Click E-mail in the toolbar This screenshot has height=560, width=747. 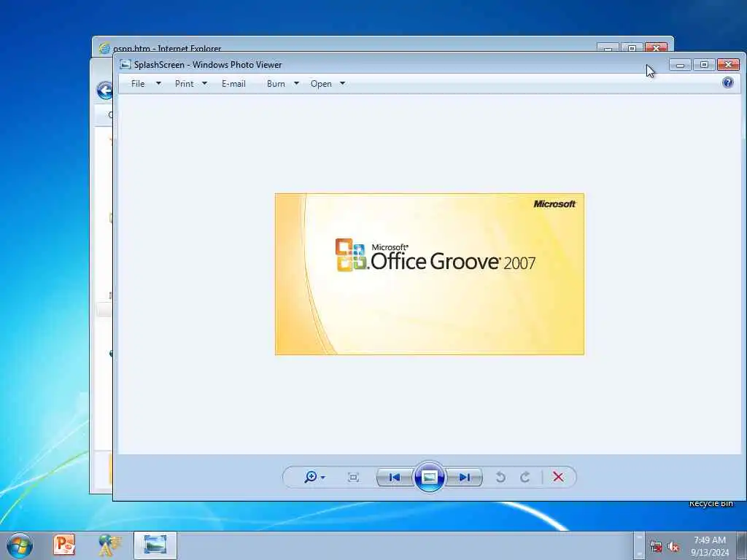click(233, 84)
